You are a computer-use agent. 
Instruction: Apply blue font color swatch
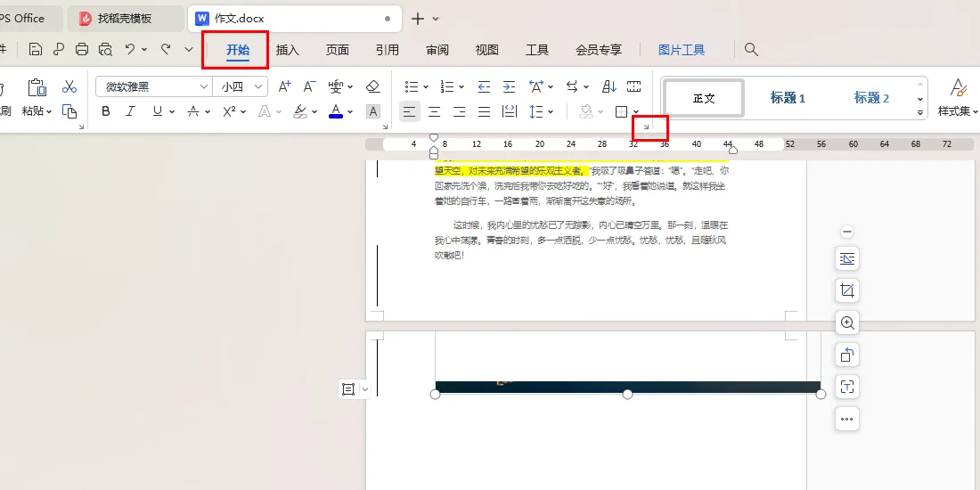pyautogui.click(x=336, y=111)
